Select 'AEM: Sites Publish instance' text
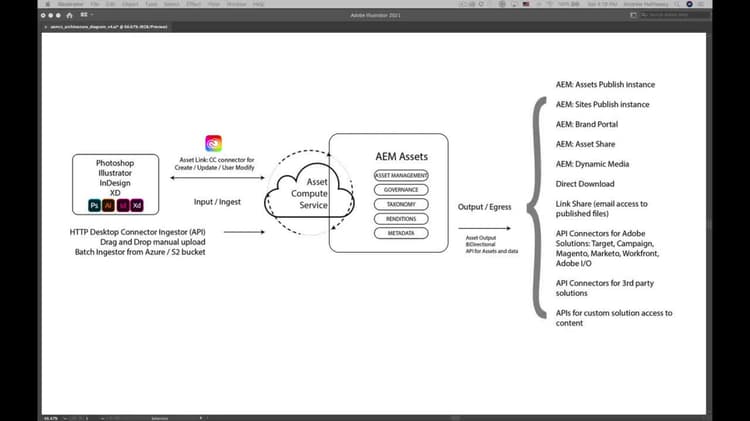 pos(602,104)
